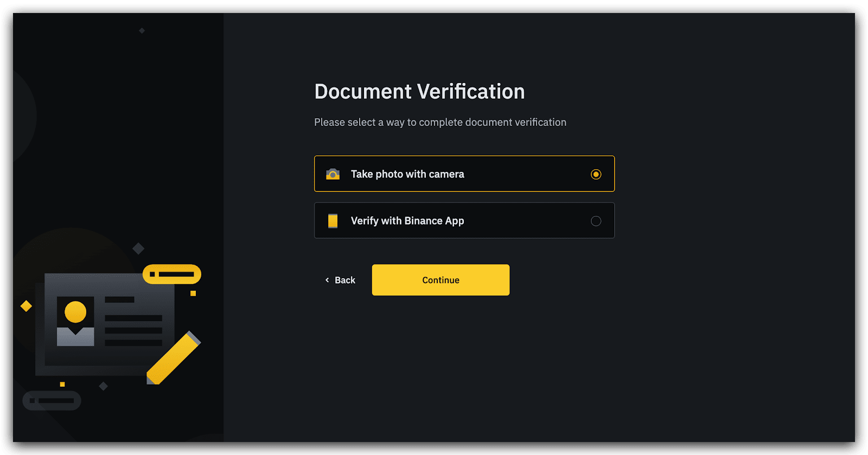Click the small yellow square below the yellow pill
The width and height of the screenshot is (868, 455).
tap(193, 293)
